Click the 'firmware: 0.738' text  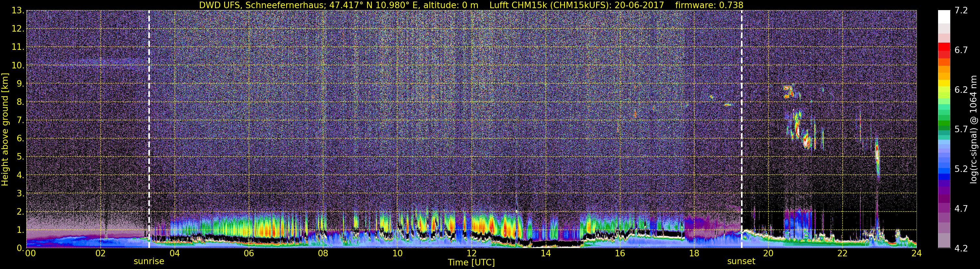pos(709,5)
